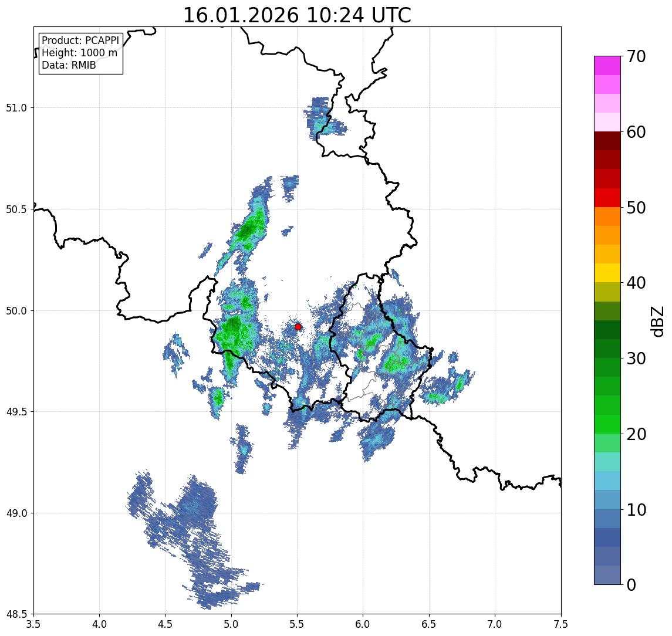The width and height of the screenshot is (672, 636).
Task: Click the colorbar label 'dBZ'
Action: pos(657,322)
